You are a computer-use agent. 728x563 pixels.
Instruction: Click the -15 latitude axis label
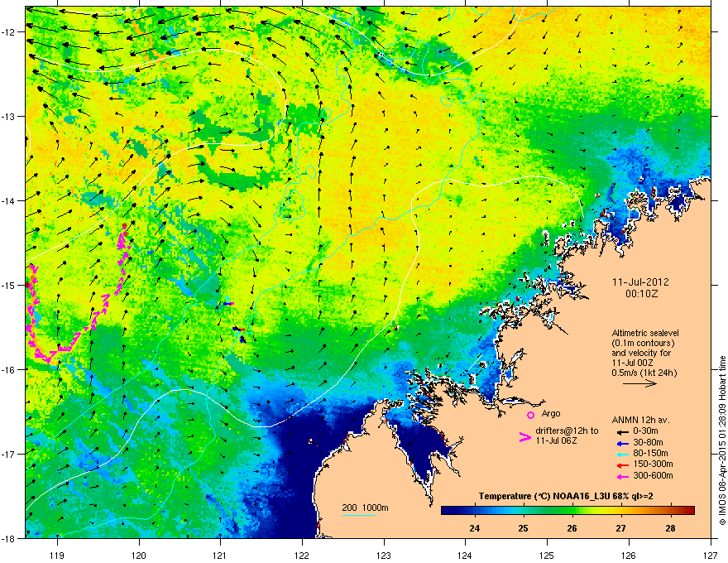tap(9, 285)
